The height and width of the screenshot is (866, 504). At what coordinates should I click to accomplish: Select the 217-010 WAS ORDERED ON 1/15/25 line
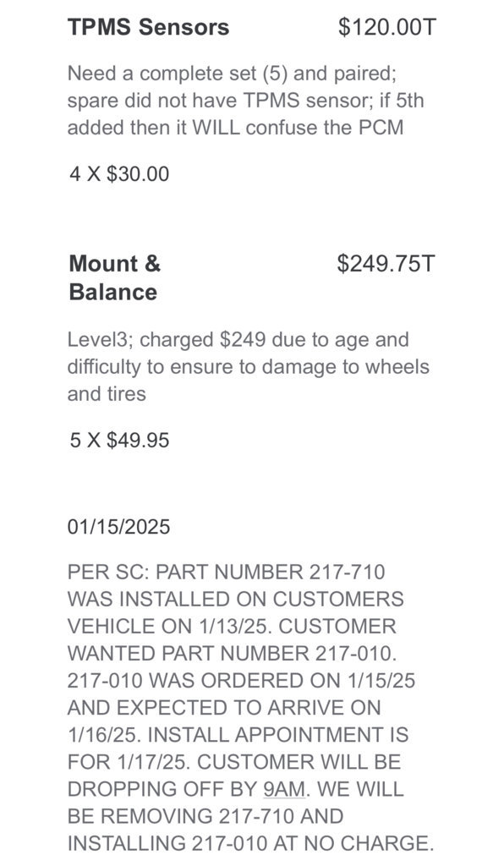[241, 681]
